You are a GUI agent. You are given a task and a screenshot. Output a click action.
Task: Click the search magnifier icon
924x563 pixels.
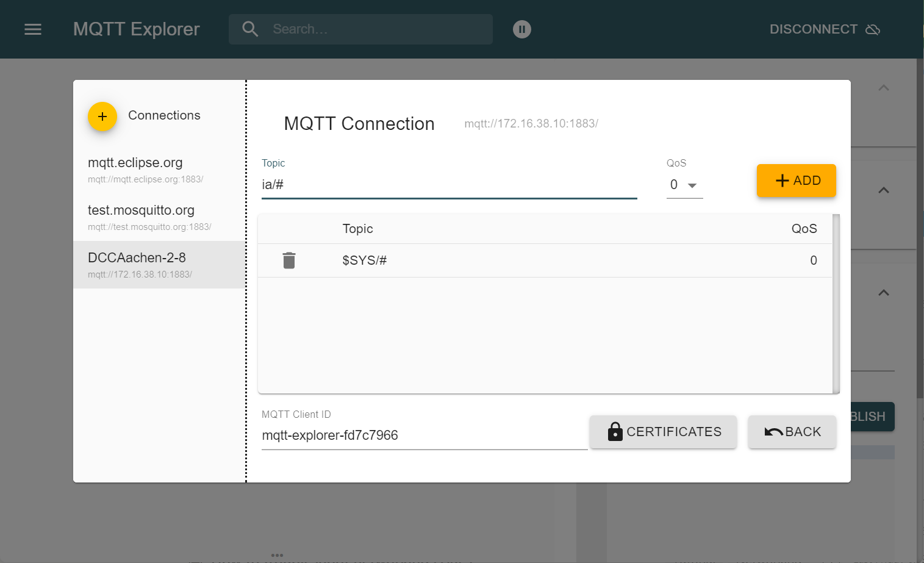point(250,29)
